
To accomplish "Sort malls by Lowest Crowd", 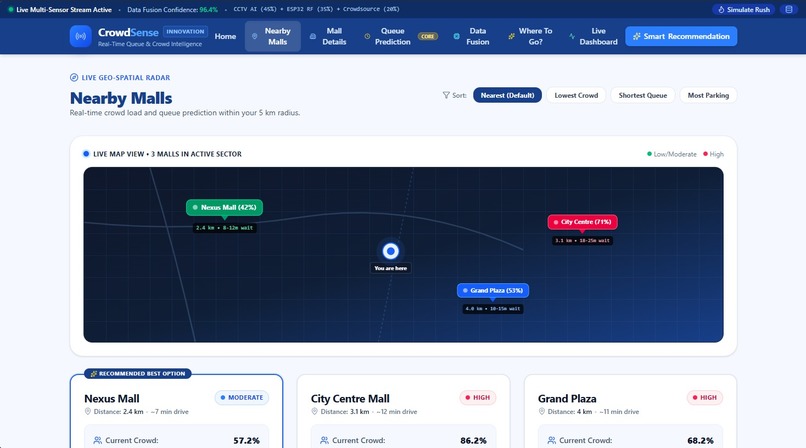I will pyautogui.click(x=576, y=95).
